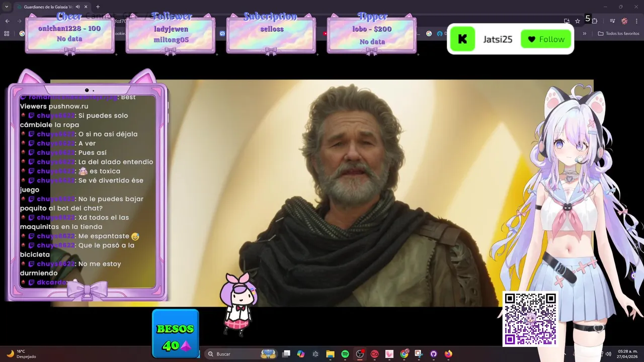Open the Todos los favoritos folder
This screenshot has width=644, height=362.
(618, 34)
